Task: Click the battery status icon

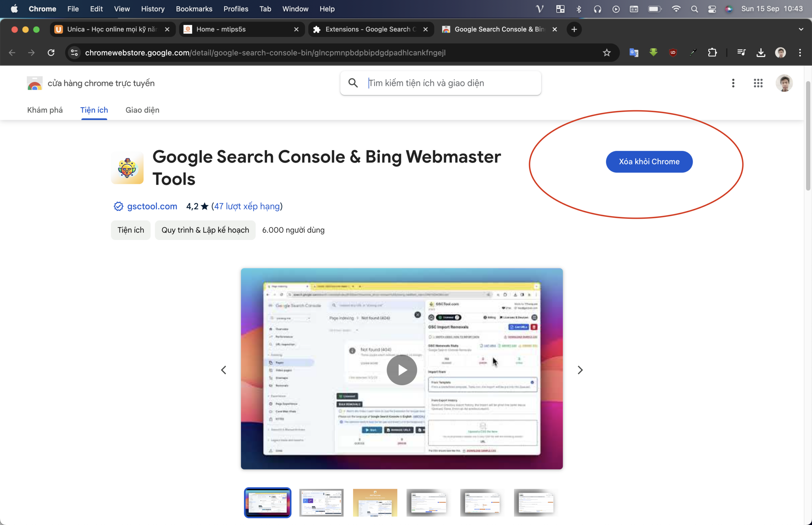Action: (654, 9)
